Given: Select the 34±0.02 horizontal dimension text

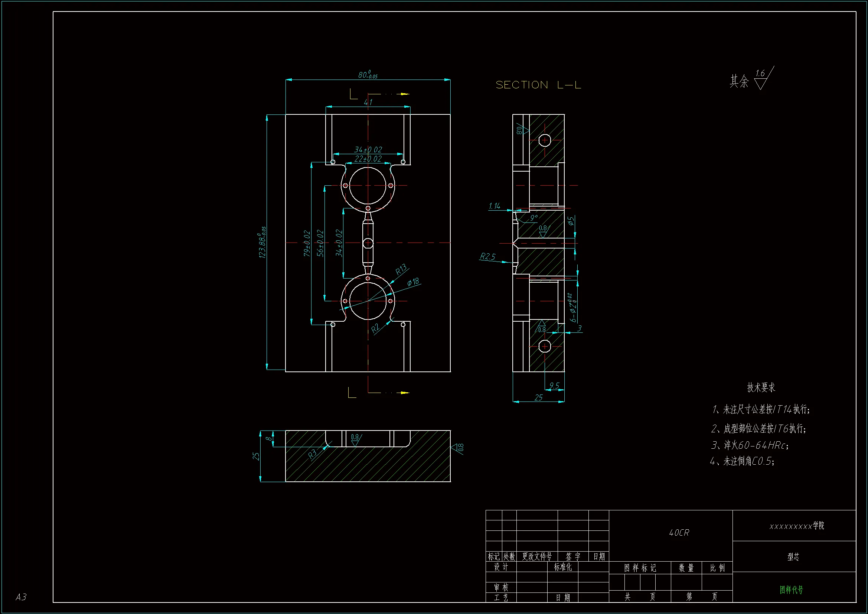Looking at the screenshot, I should pyautogui.click(x=368, y=150).
